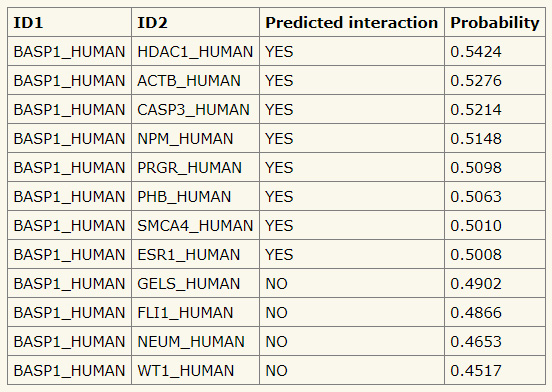Click the probability value 0.5424
The image size is (552, 392).
[x=476, y=52]
